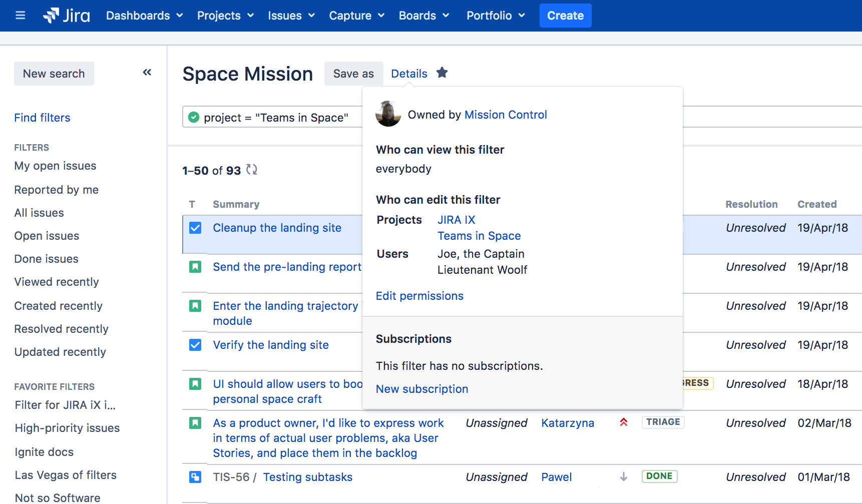Click the Mission Control owner avatar
Image resolution: width=862 pixels, height=504 pixels.
point(388,115)
